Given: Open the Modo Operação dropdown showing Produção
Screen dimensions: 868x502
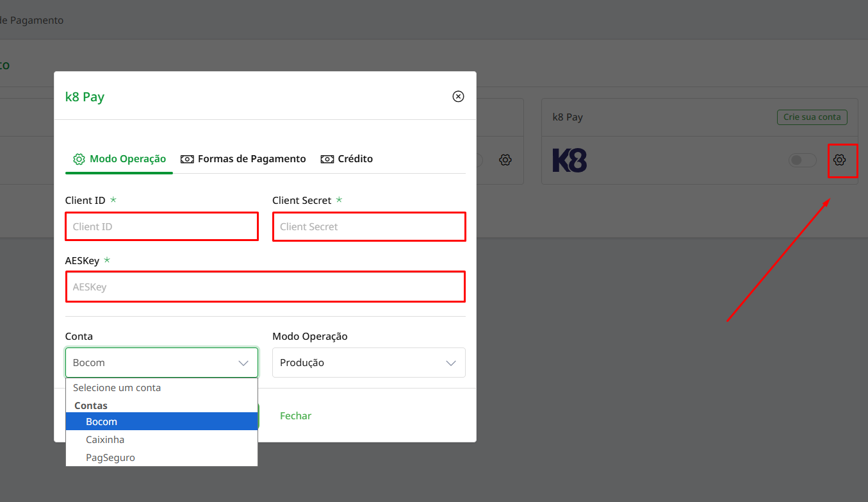Looking at the screenshot, I should click(x=368, y=363).
